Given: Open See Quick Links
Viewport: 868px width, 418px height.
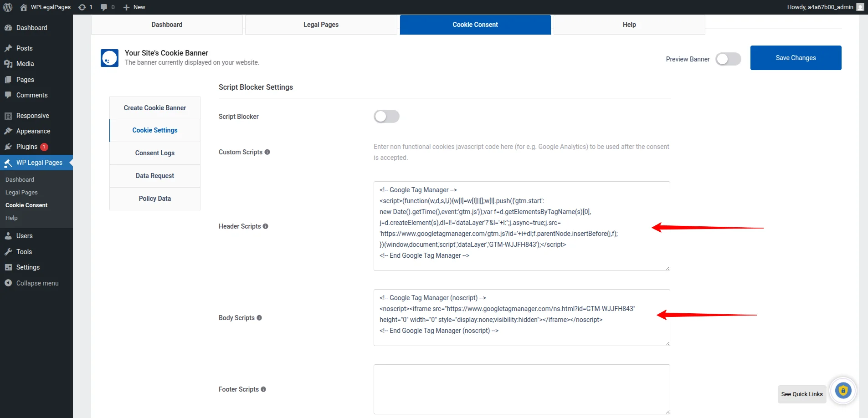Looking at the screenshot, I should (x=801, y=394).
